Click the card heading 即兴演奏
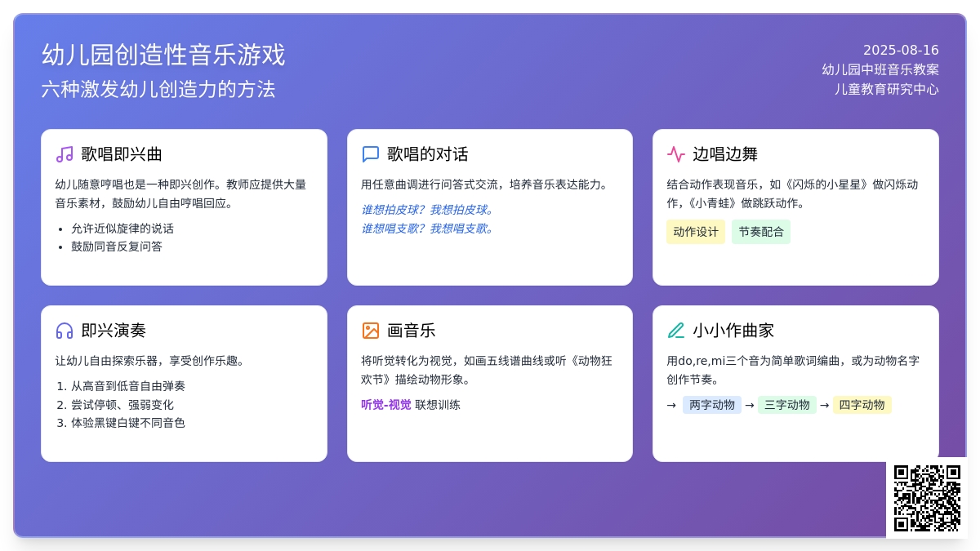Viewport: 980px width, 551px height. [x=114, y=331]
